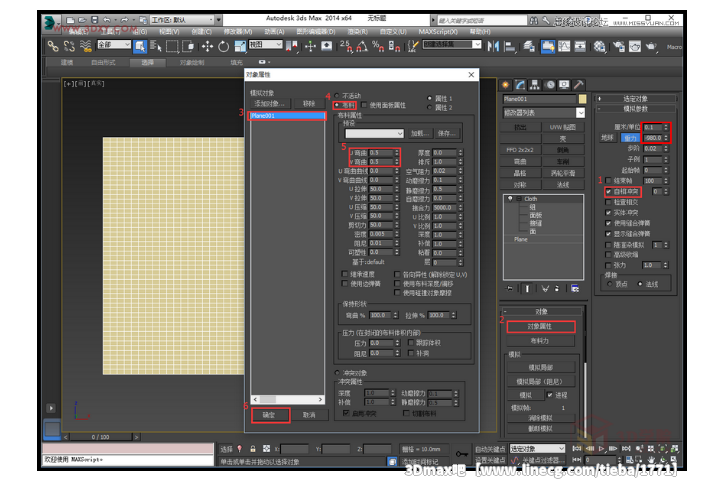Click the Save File icon in title bar
This screenshot has height=489, width=717.
pos(95,20)
